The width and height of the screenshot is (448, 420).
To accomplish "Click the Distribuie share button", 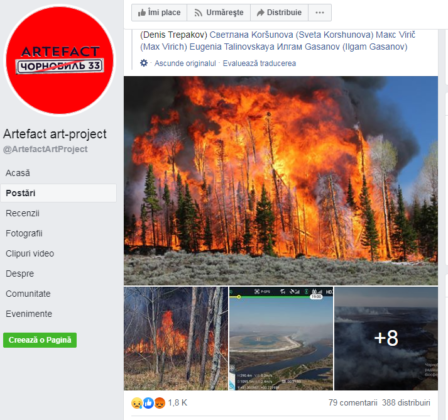I will (279, 13).
